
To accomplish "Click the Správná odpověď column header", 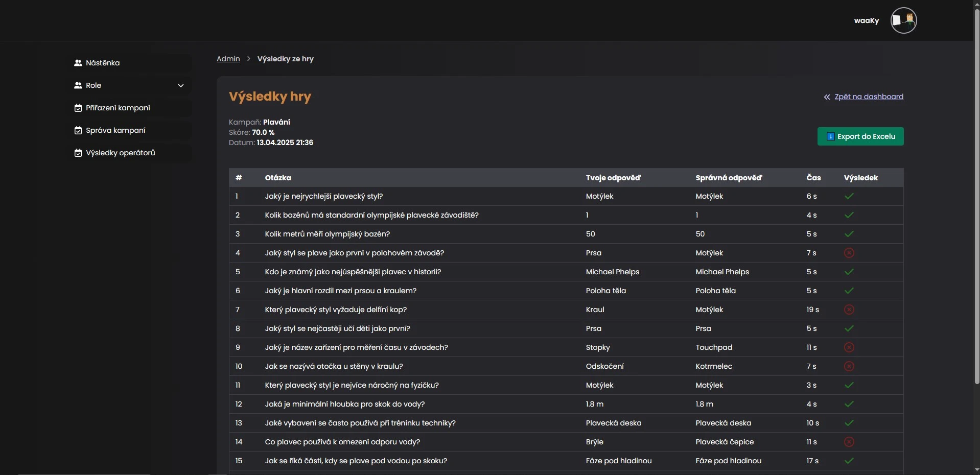I will (729, 178).
